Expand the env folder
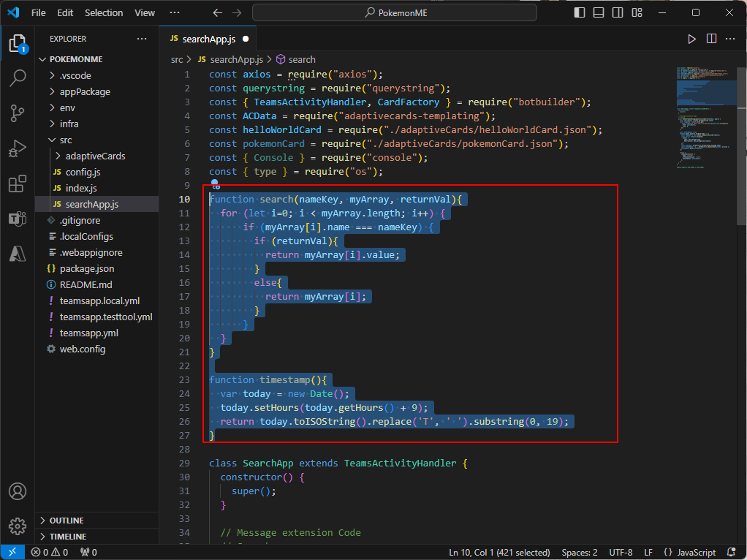Viewport: 747px width, 560px height. (97, 107)
